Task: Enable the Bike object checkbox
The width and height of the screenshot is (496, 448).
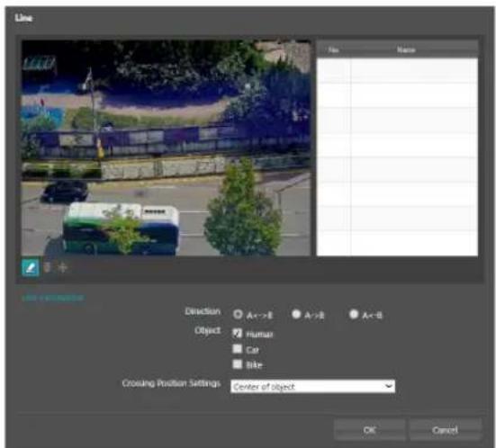Action: point(238,364)
